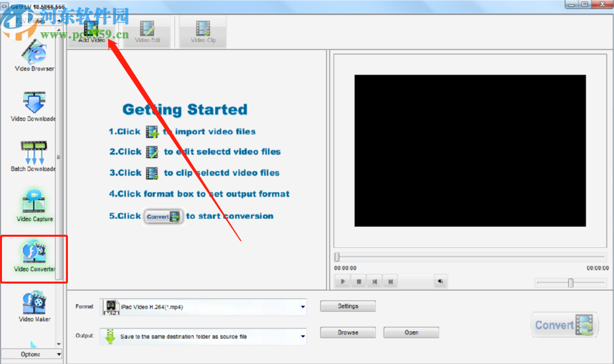The width and height of the screenshot is (614, 364).
Task: Click the sidebar scroll down arrow
Action: click(x=59, y=344)
